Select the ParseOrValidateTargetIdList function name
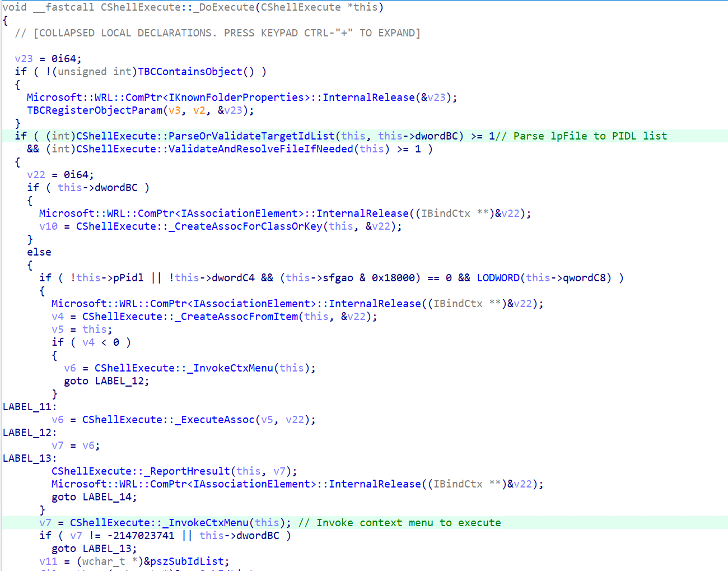Image resolution: width=728 pixels, height=571 pixels. coord(251,136)
